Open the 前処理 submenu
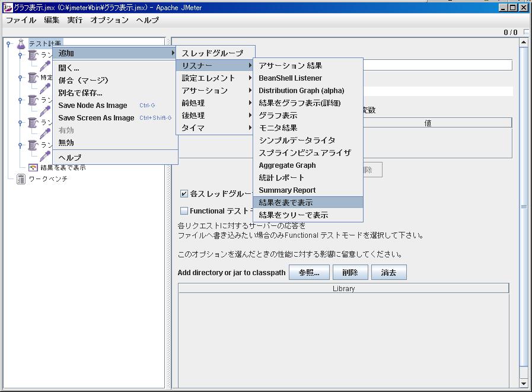This screenshot has height=392, width=532. [x=215, y=103]
